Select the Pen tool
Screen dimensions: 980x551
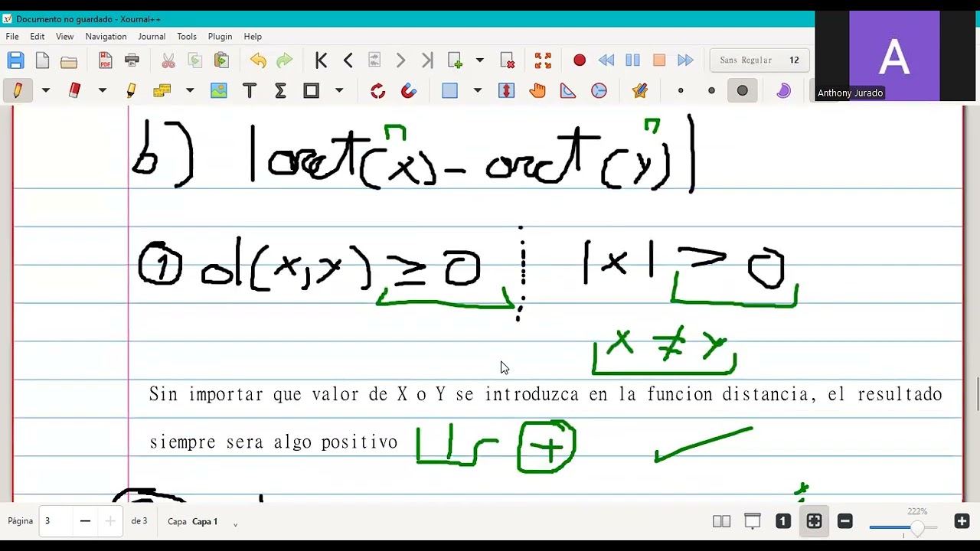tap(17, 90)
